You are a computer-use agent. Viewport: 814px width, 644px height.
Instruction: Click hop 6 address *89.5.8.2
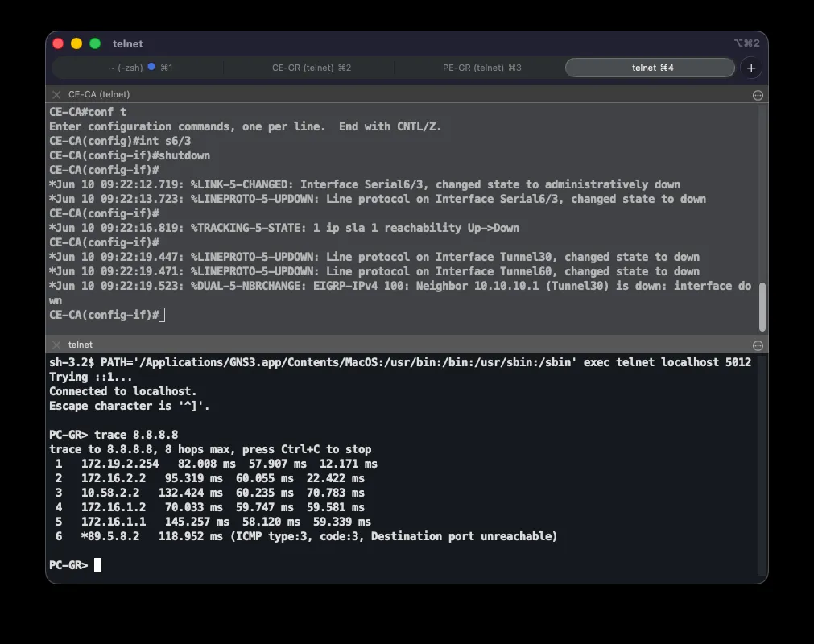tap(110, 537)
